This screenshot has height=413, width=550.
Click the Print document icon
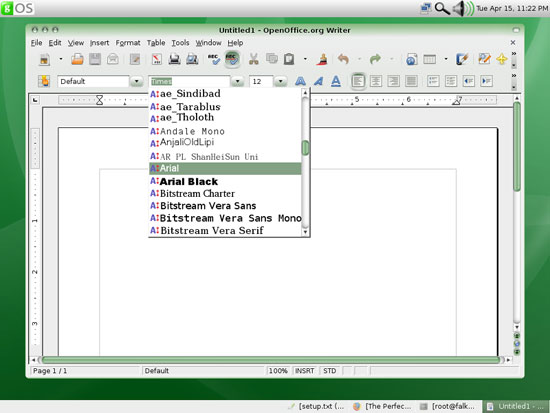coord(174,59)
